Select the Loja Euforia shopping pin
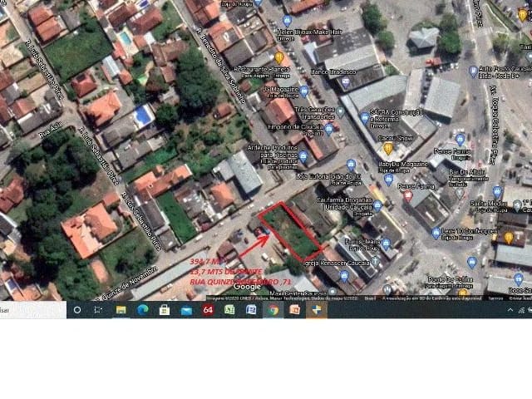 pyautogui.click(x=351, y=165)
